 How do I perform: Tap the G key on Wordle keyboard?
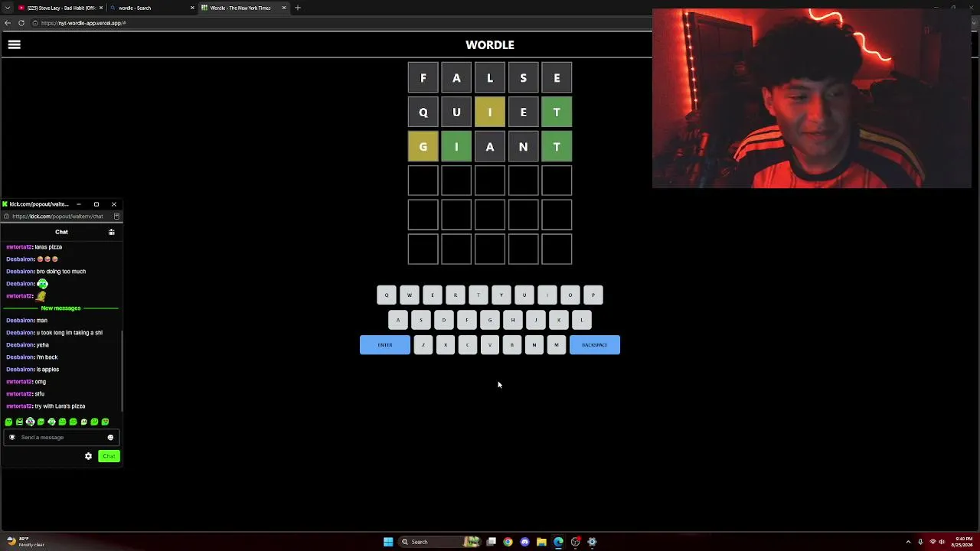pyautogui.click(x=490, y=320)
